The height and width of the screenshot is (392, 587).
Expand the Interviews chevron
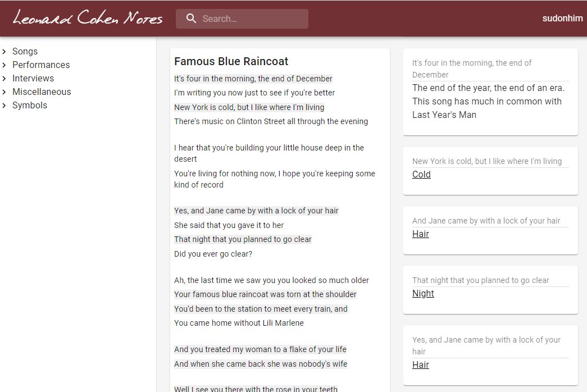(4, 78)
